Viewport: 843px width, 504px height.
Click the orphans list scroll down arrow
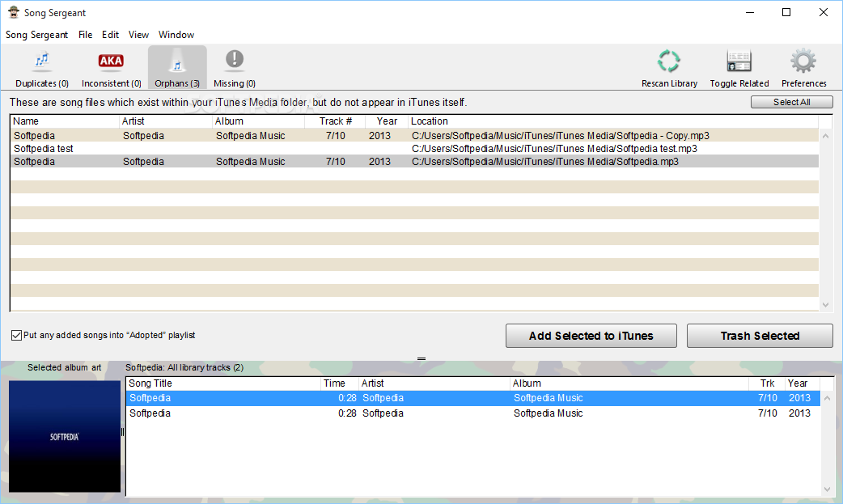pyautogui.click(x=825, y=305)
